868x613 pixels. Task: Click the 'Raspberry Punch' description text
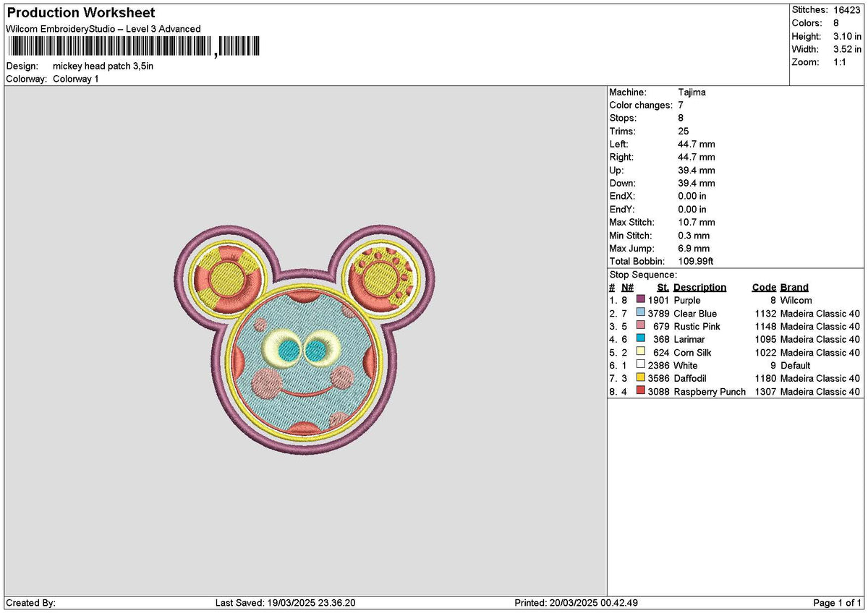pos(710,391)
